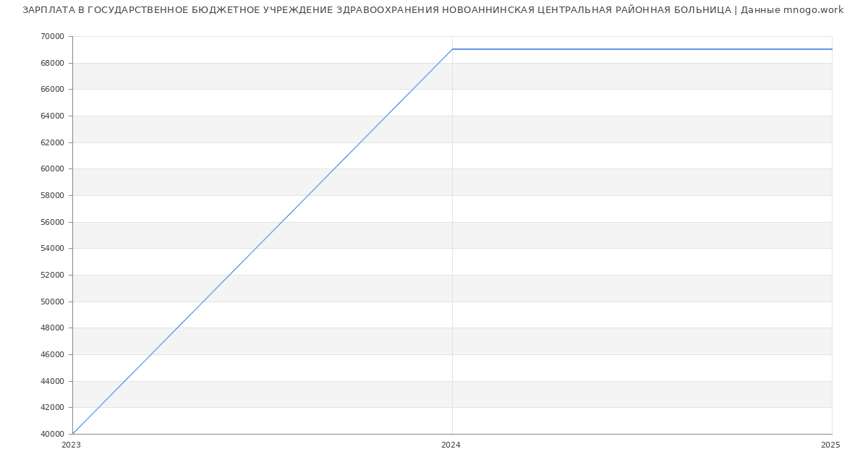Select the 64000 y-axis label
Screen dimensions: 868x470
point(52,116)
